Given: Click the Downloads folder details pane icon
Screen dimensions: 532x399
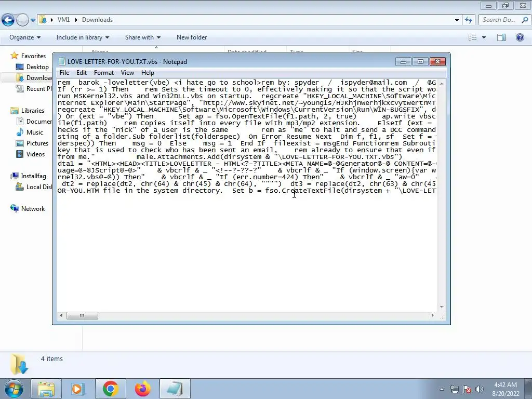Looking at the screenshot, I should click(x=19, y=364).
